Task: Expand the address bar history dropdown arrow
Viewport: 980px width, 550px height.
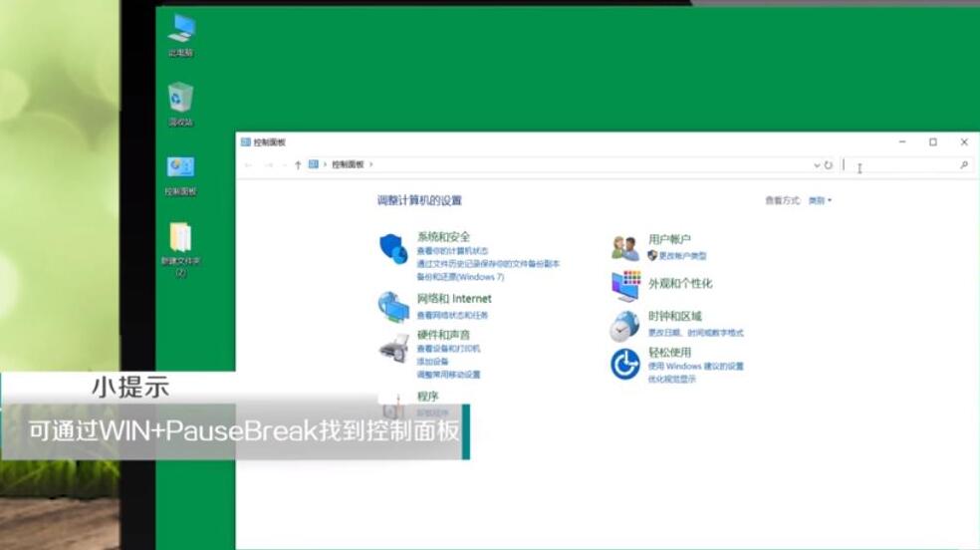Action: click(x=816, y=165)
